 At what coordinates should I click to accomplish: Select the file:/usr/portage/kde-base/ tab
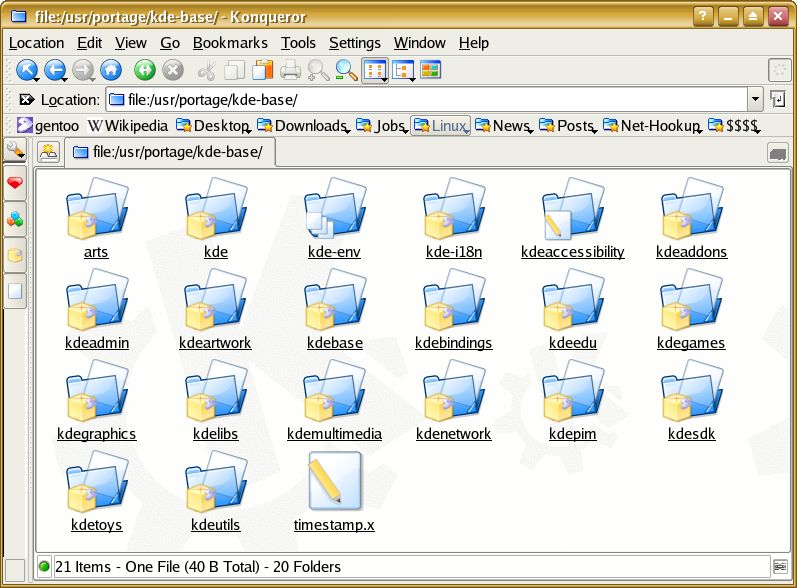click(x=170, y=152)
